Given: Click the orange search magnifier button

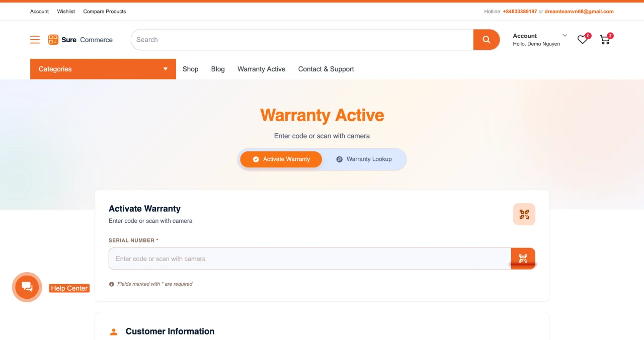Looking at the screenshot, I should pyautogui.click(x=486, y=40).
